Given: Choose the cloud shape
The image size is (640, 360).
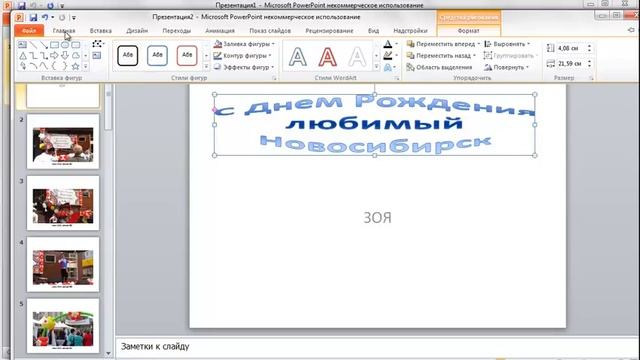Looking at the screenshot, I should click(x=76, y=56).
